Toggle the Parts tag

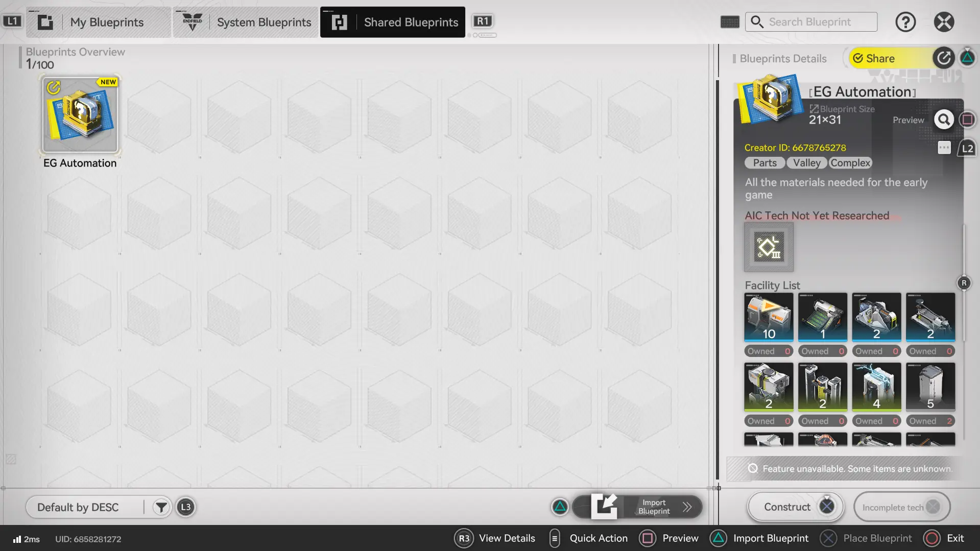764,163
